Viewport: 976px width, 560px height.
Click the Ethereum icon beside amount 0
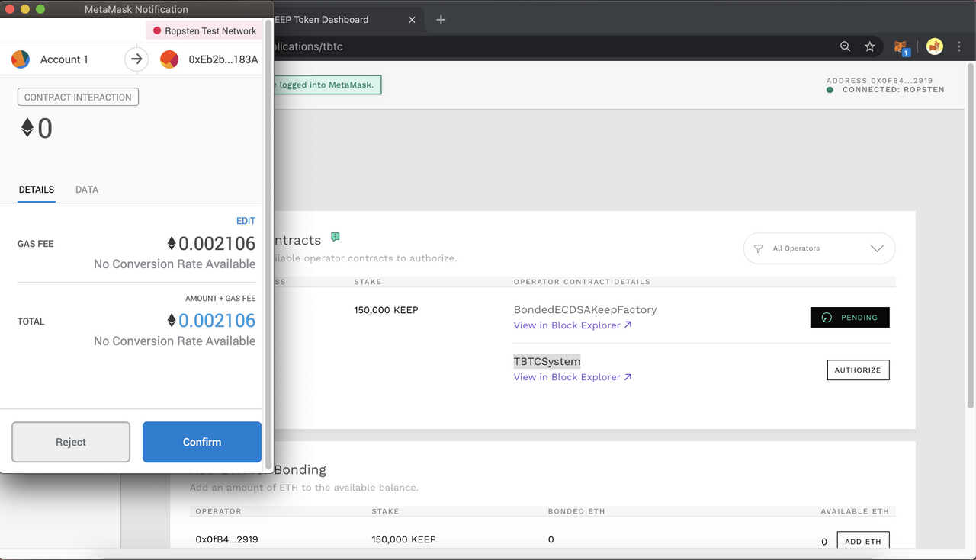coord(27,128)
